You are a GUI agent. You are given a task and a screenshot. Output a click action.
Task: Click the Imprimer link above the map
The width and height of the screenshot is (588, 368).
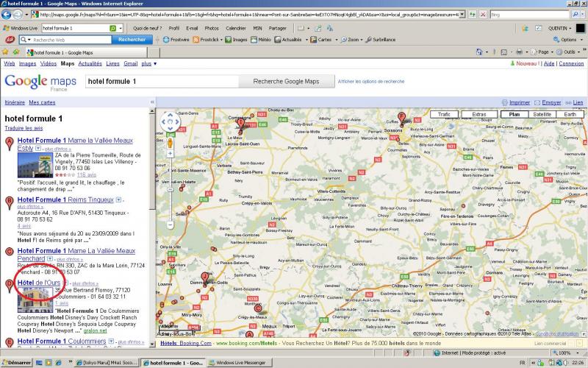520,102
